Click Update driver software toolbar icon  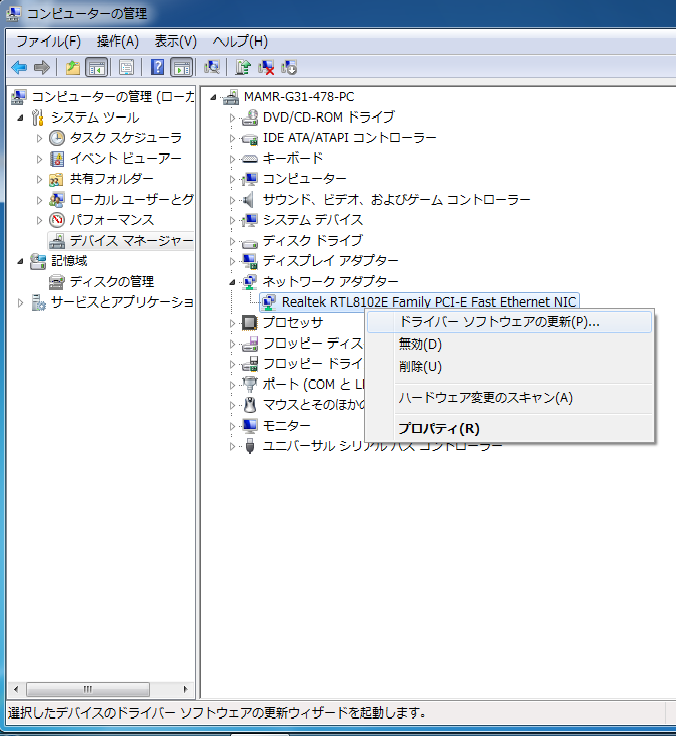243,67
